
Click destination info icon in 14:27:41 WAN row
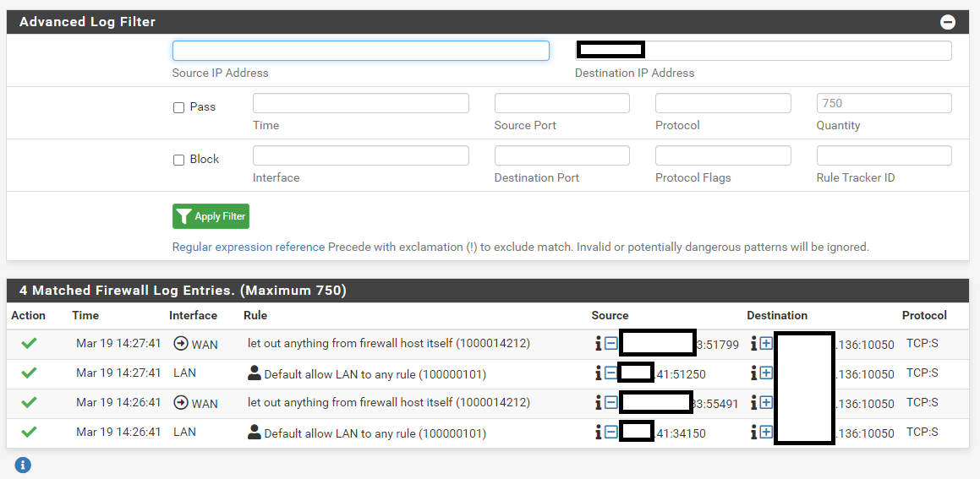click(x=753, y=344)
